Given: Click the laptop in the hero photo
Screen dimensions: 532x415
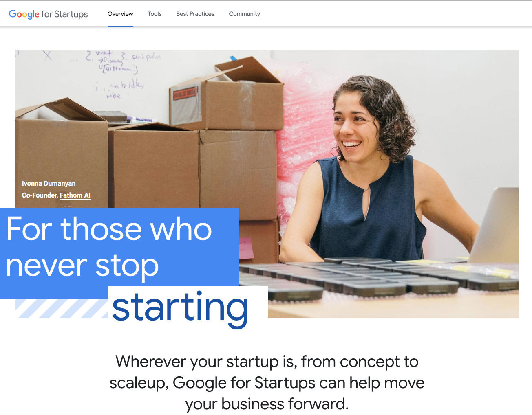Looking at the screenshot, I should click(493, 224).
